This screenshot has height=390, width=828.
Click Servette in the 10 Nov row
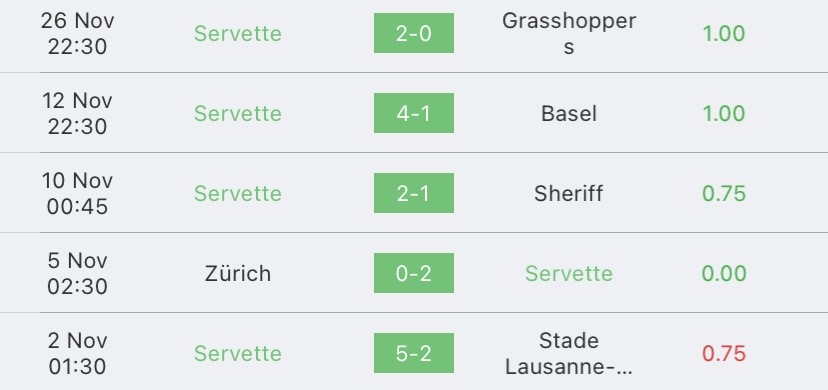(238, 193)
